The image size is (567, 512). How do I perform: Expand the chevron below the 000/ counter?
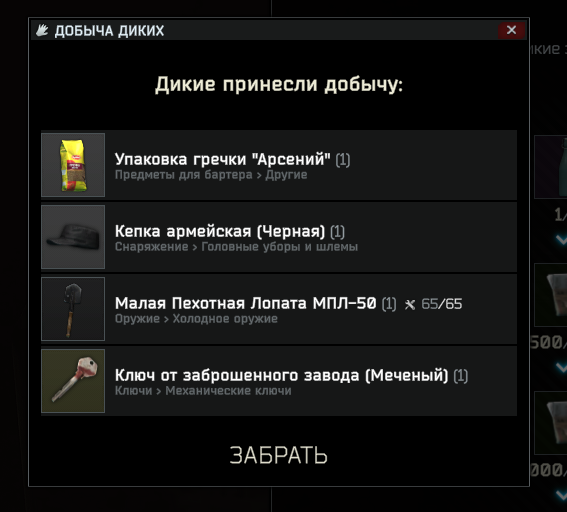[561, 495]
